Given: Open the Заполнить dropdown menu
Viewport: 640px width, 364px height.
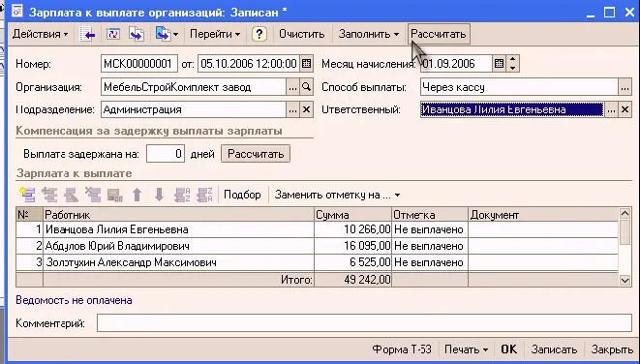Looking at the screenshot, I should pos(368,34).
